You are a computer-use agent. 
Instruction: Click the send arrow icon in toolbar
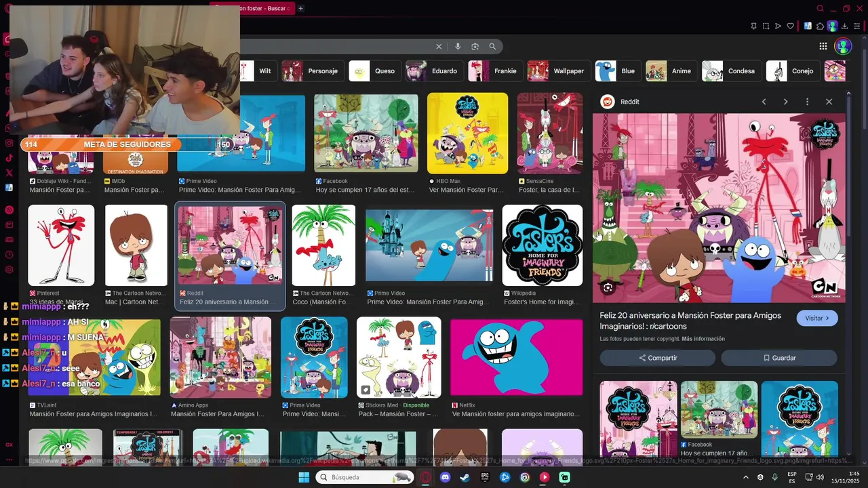(778, 26)
